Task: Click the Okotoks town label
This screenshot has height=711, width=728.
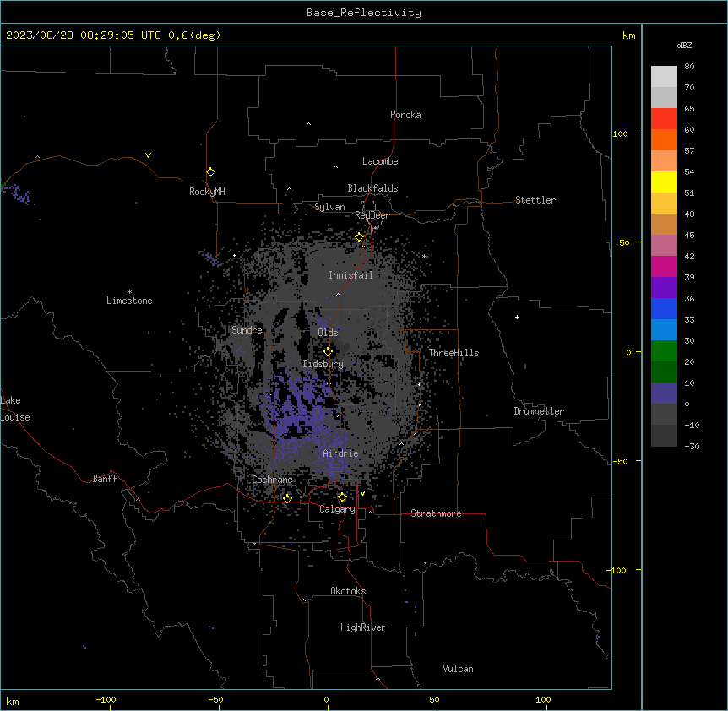Action: [348, 591]
